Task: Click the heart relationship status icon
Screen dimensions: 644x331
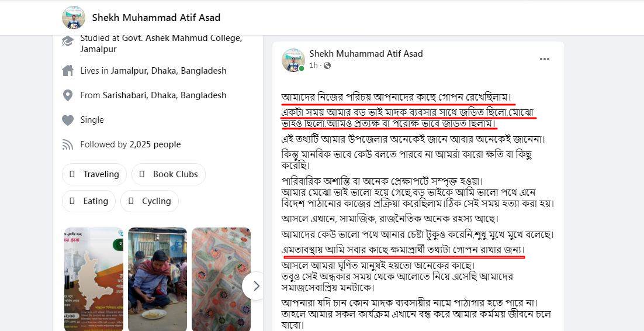Action: pyautogui.click(x=68, y=120)
